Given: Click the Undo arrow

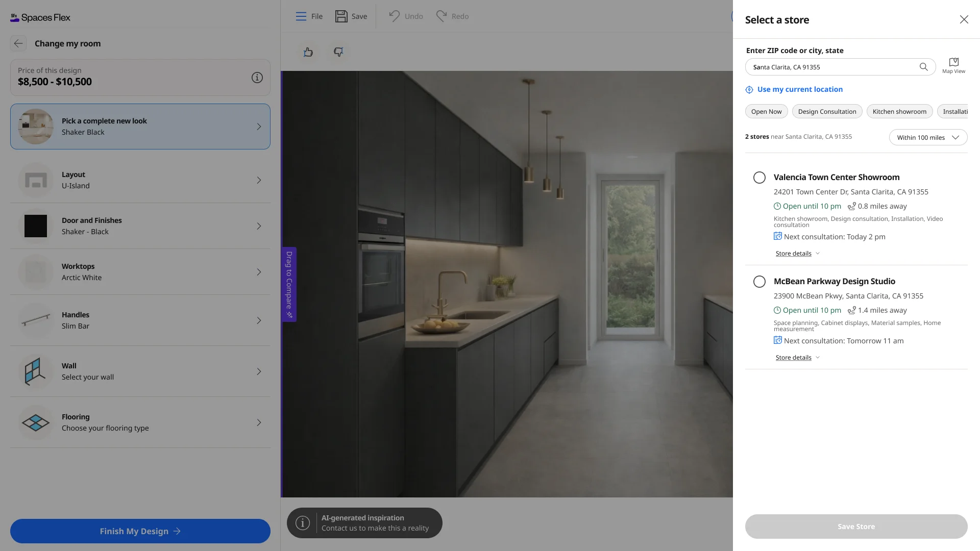Looking at the screenshot, I should point(394,16).
